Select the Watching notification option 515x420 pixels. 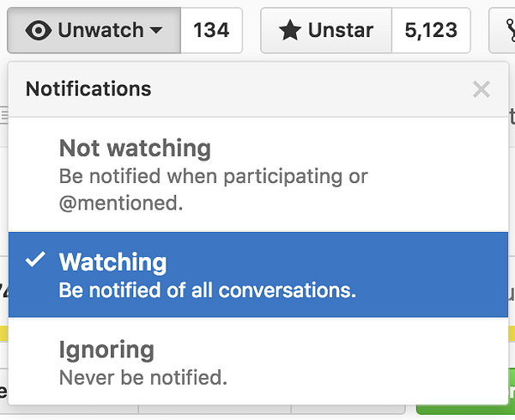pos(258,275)
